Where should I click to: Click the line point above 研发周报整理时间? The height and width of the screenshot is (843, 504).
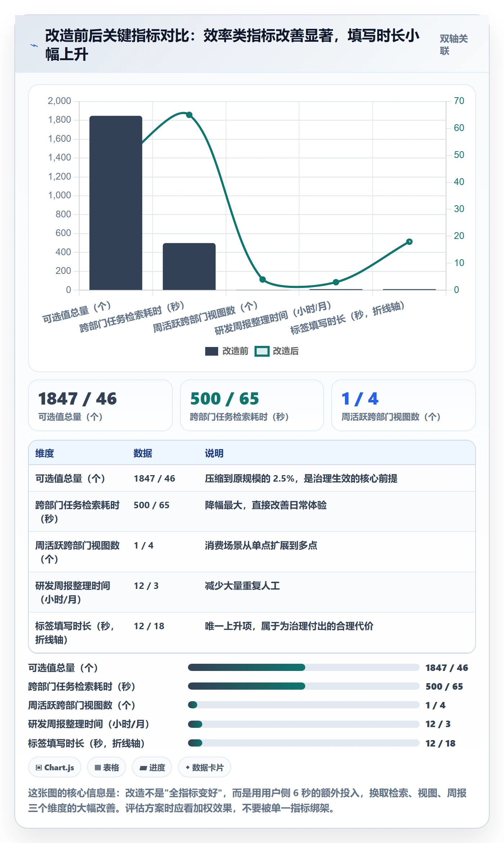point(336,282)
